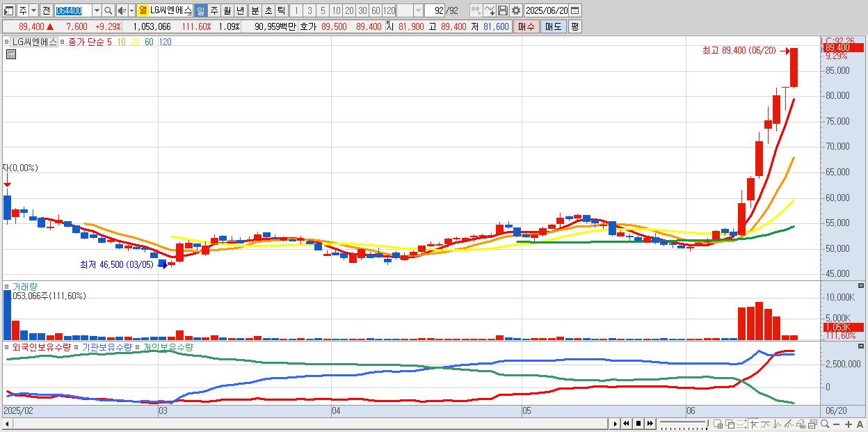Open the chart settings gear icon

click(x=515, y=10)
